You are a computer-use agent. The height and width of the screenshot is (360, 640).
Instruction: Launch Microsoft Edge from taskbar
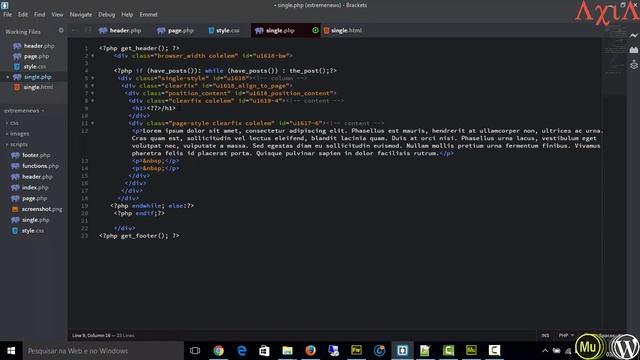242,350
